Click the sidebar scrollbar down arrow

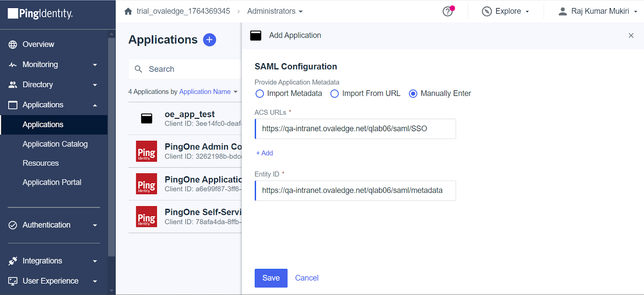click(x=111, y=291)
